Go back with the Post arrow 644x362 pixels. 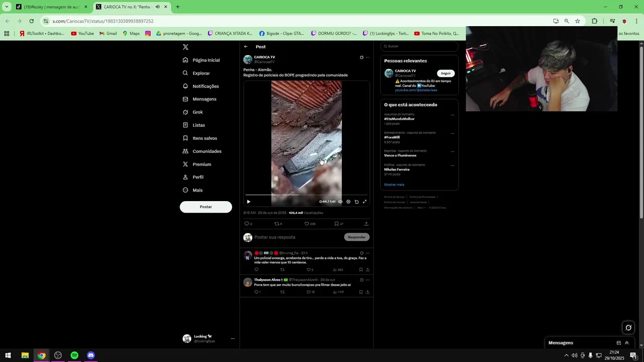(x=246, y=47)
